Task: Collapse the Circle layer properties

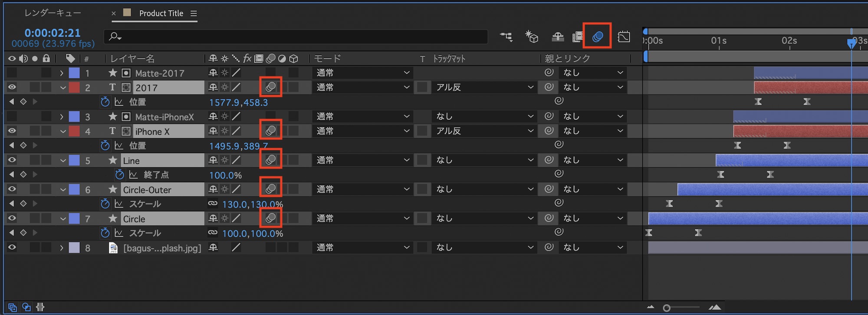Action: pyautogui.click(x=63, y=219)
